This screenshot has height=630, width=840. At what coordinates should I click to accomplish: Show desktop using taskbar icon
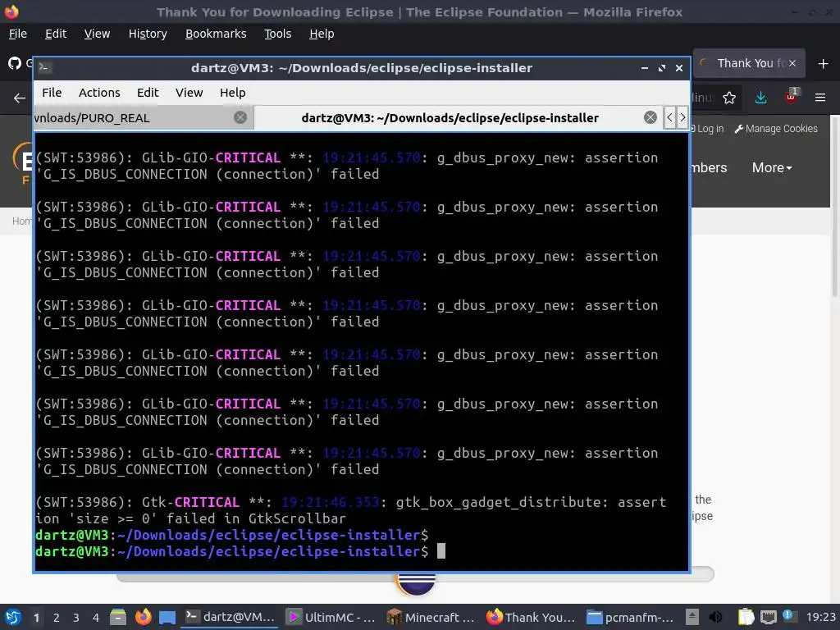[x=167, y=618]
